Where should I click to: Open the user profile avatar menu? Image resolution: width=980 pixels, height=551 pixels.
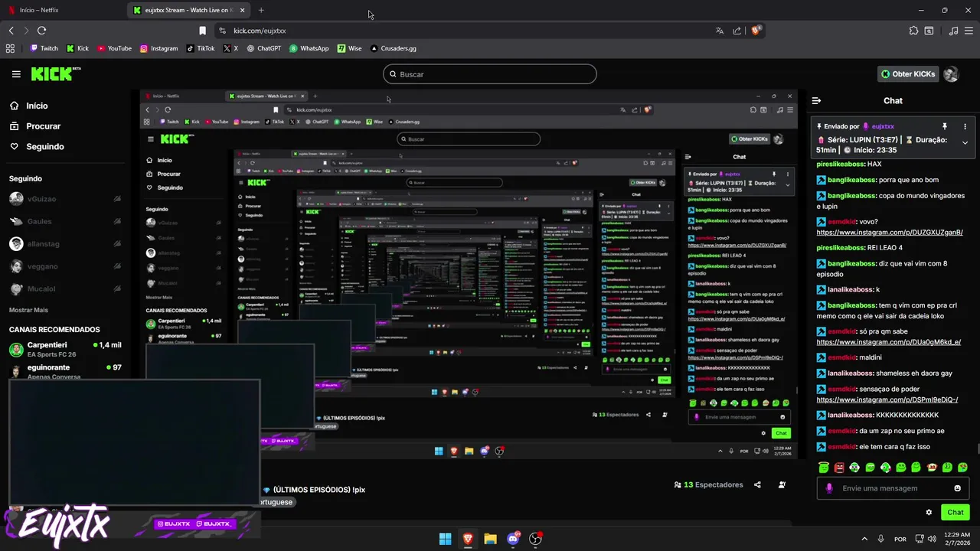(951, 74)
